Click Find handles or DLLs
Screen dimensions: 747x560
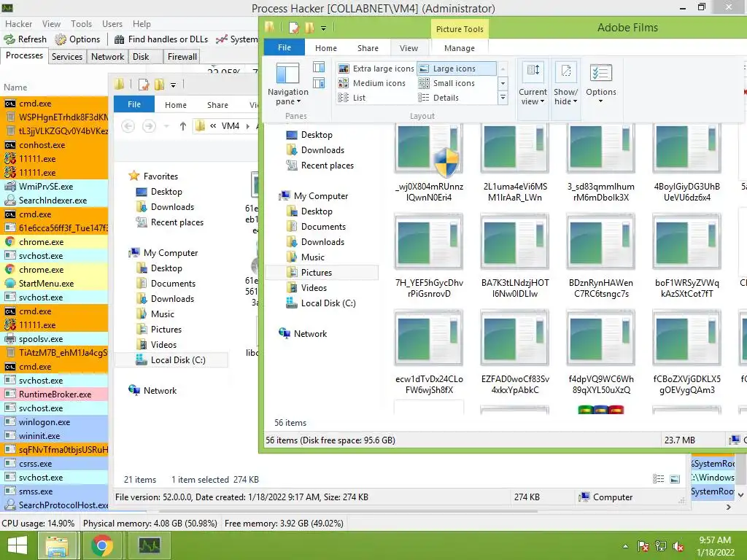(x=161, y=39)
